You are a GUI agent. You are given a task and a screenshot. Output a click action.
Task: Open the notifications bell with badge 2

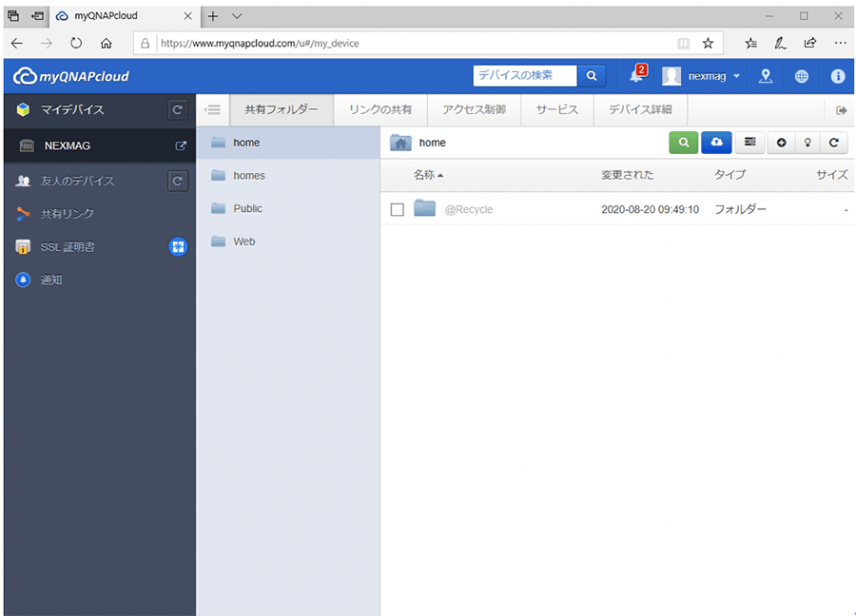pyautogui.click(x=637, y=75)
